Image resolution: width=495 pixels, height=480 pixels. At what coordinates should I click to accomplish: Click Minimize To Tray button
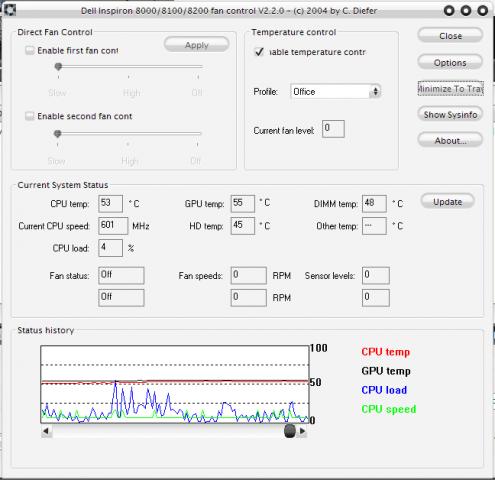450,88
